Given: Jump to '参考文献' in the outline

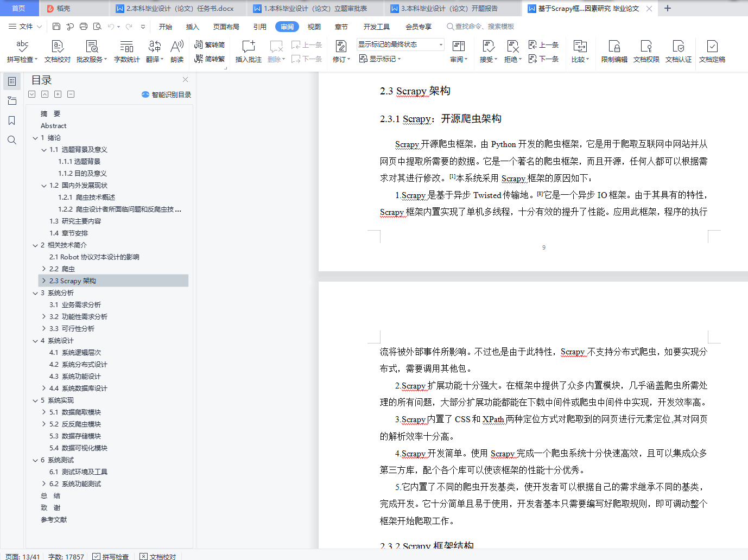Looking at the screenshot, I should pyautogui.click(x=54, y=520).
